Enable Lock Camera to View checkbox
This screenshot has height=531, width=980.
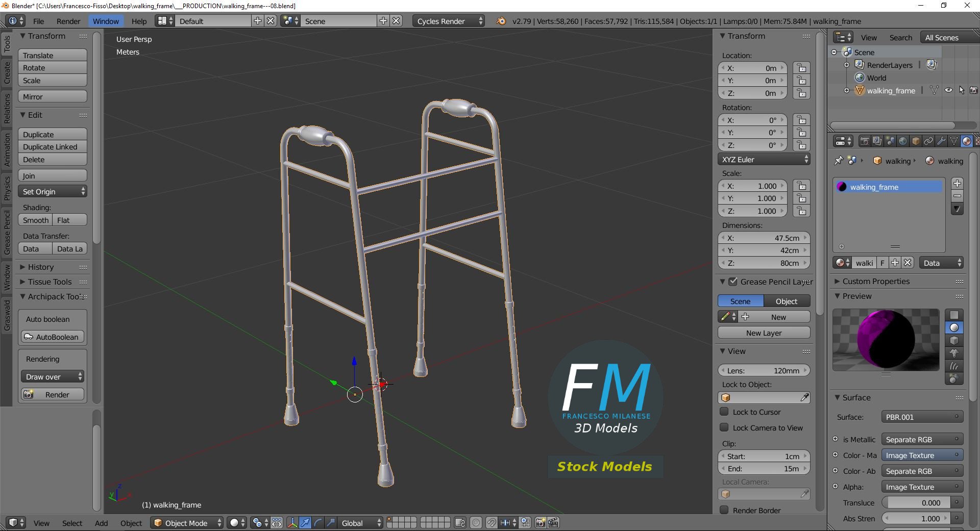724,427
